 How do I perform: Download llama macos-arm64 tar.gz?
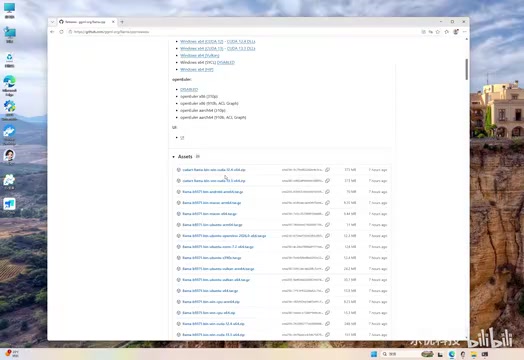(x=212, y=203)
